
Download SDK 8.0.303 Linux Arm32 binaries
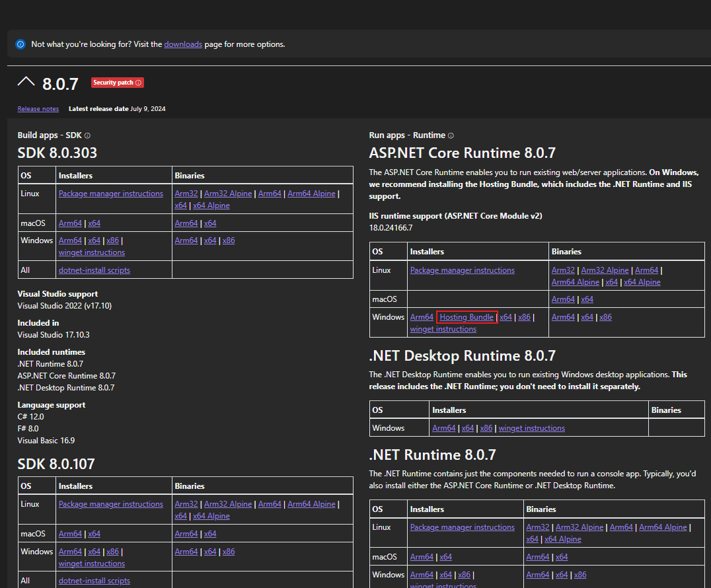tap(186, 194)
